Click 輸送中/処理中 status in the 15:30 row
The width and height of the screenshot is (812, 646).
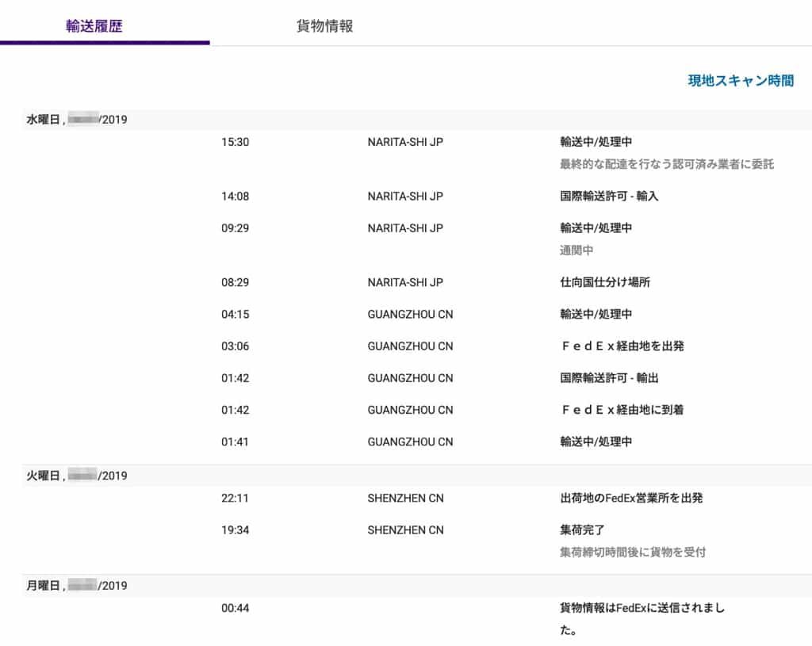coord(596,142)
